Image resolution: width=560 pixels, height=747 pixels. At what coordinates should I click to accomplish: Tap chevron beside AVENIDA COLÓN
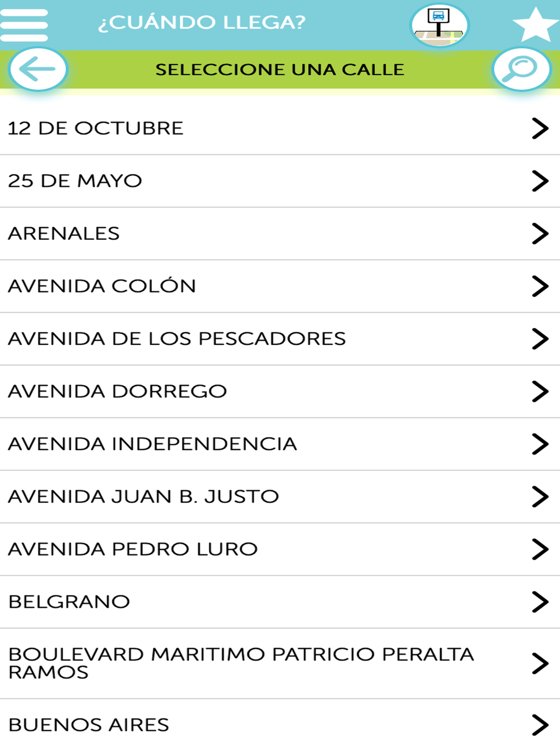[540, 286]
